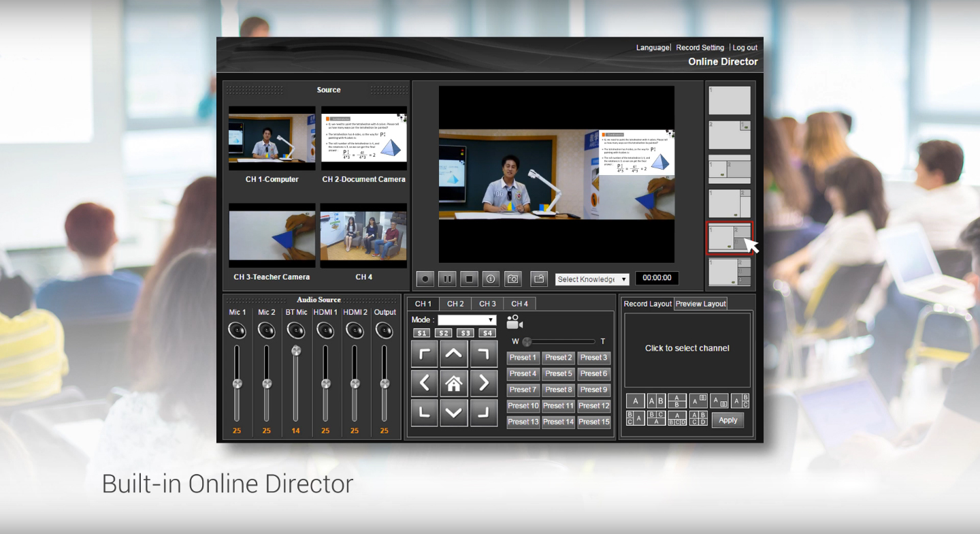Click the wide-tele zoom slider handle
The width and height of the screenshot is (980, 534).
[x=527, y=342]
